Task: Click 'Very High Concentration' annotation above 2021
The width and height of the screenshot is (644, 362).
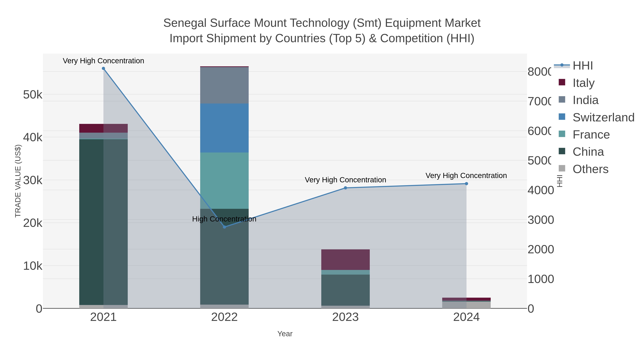Action: [104, 61]
